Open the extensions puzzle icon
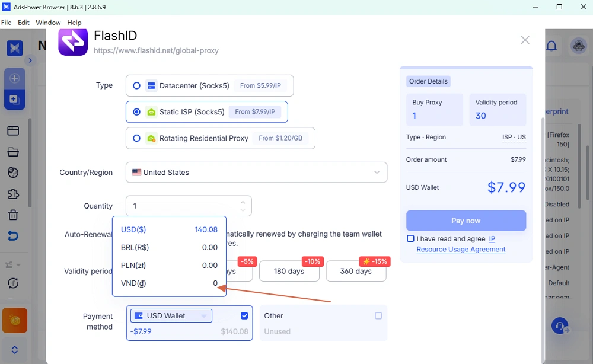593x364 pixels. point(13,194)
